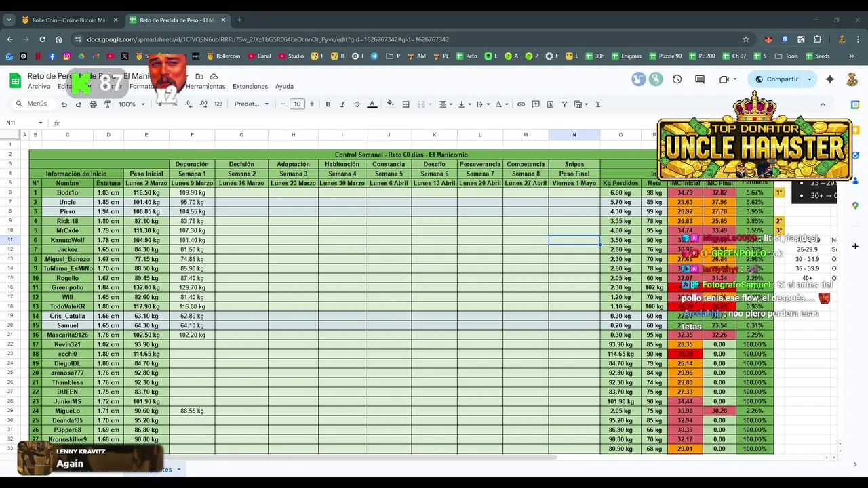Open the text rotation dropdown
The width and height of the screenshot is (868, 488).
coord(500,104)
